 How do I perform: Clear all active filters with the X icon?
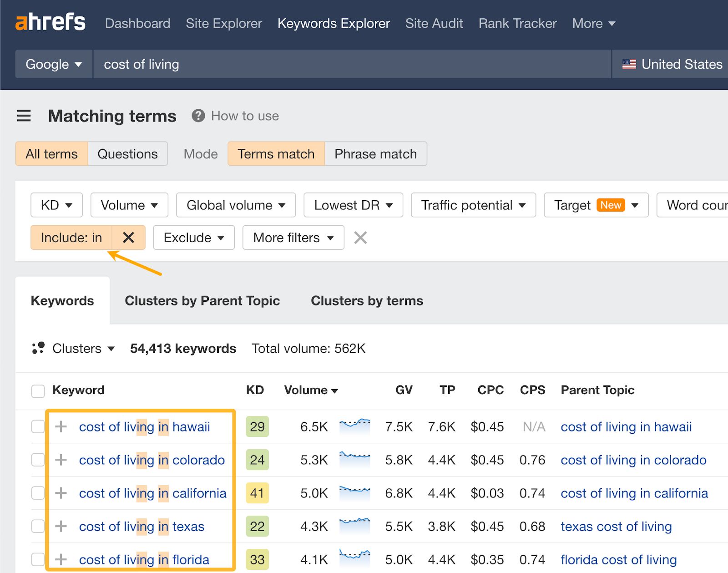tap(360, 237)
